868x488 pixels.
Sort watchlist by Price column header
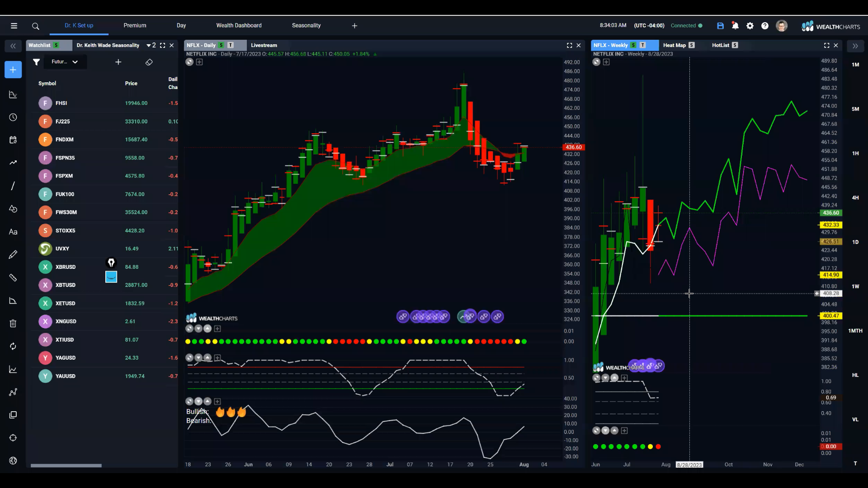(131, 83)
